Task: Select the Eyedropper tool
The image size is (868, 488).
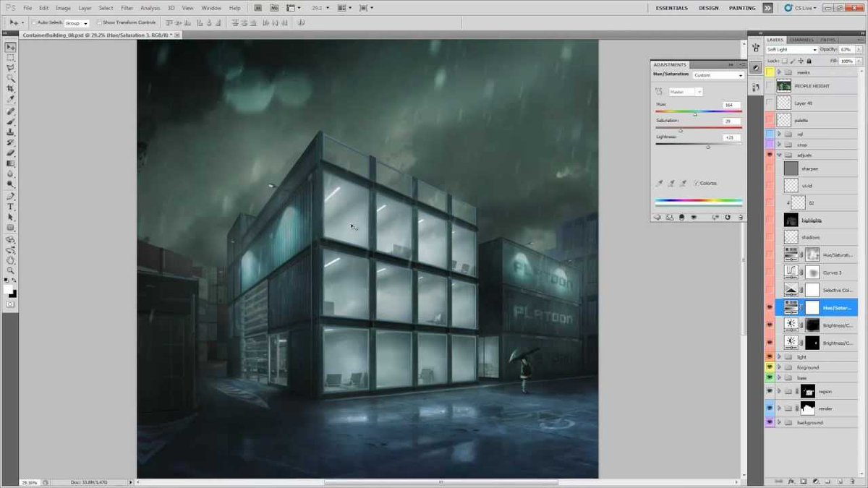Action: click(x=11, y=98)
